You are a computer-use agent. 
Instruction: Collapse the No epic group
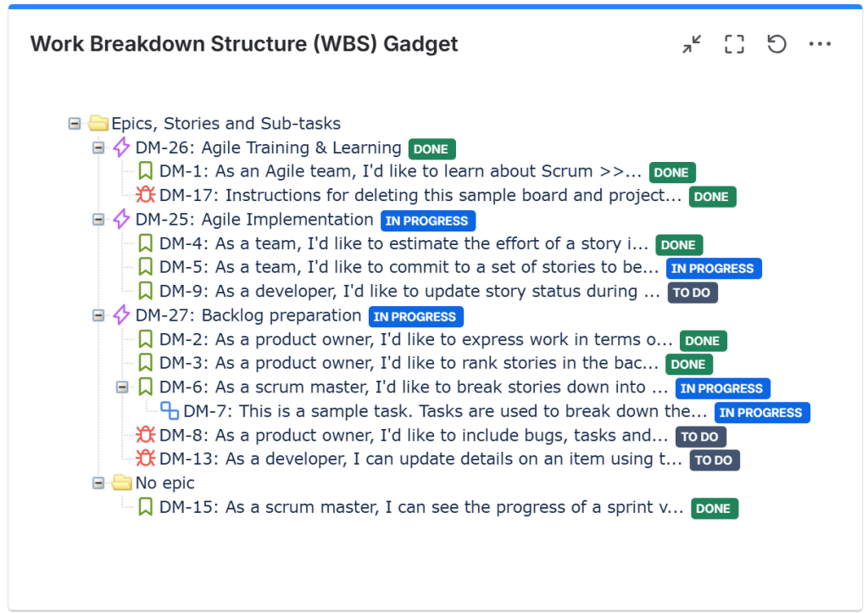[x=98, y=483]
